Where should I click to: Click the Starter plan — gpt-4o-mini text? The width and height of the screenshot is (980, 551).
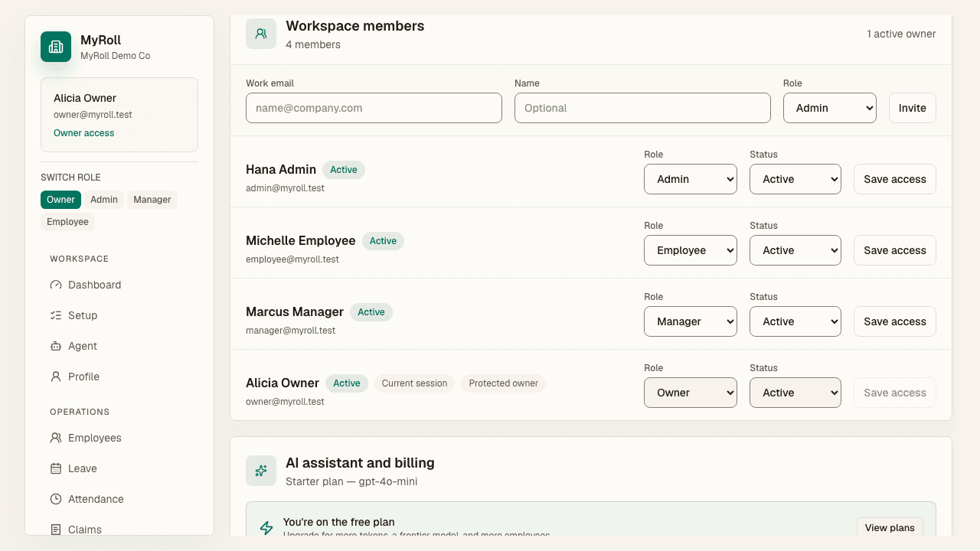[351, 481]
